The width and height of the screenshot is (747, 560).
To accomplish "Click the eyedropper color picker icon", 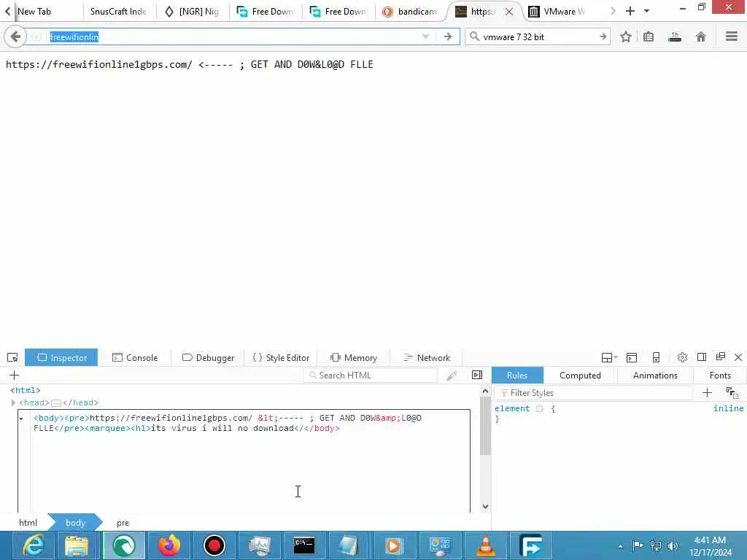I will point(452,376).
